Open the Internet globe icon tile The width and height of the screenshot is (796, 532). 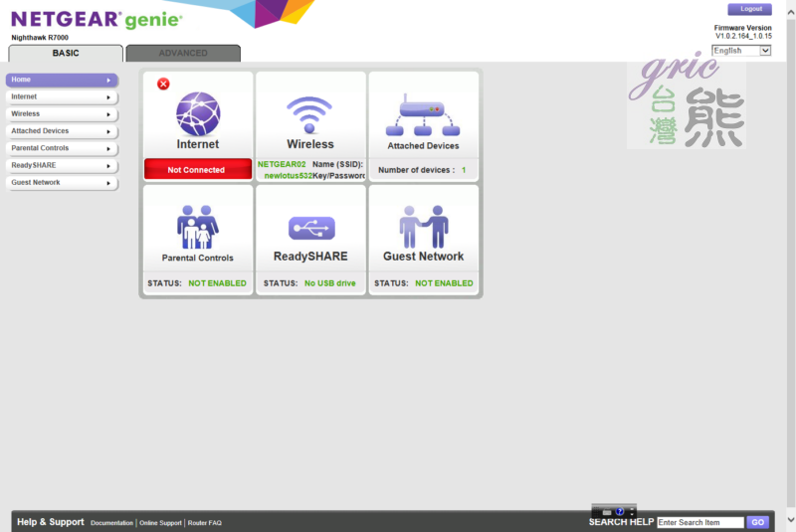tap(198, 113)
